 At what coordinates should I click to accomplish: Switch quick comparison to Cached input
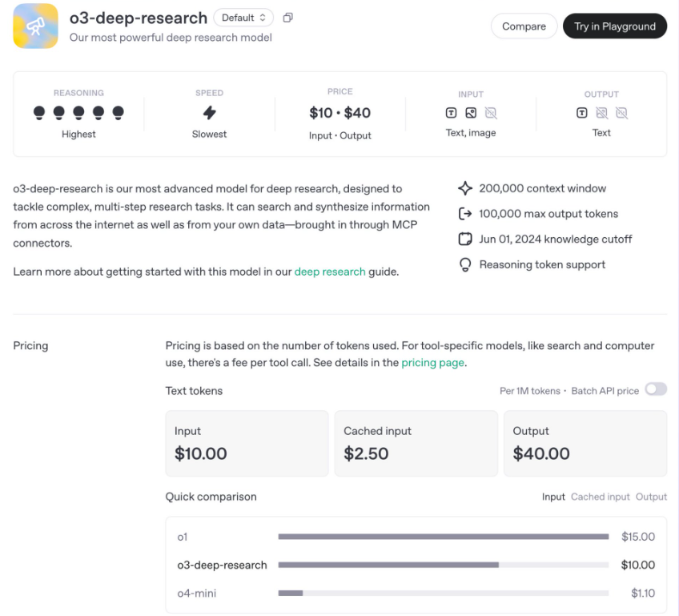(x=600, y=497)
